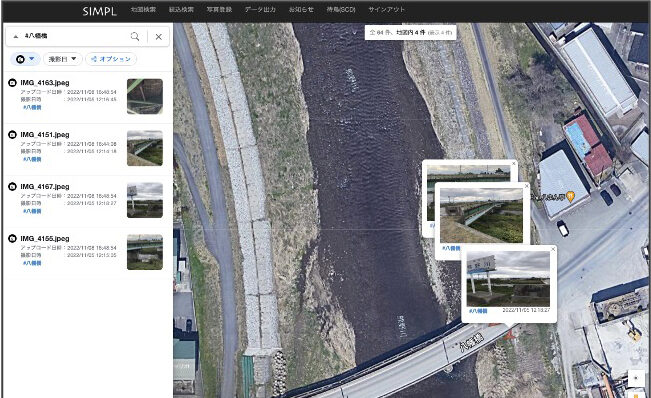Viewport: 651px width, 398px height.
Task: Click the camera icon beside IMG_4151.jpeg
Action: tap(12, 134)
